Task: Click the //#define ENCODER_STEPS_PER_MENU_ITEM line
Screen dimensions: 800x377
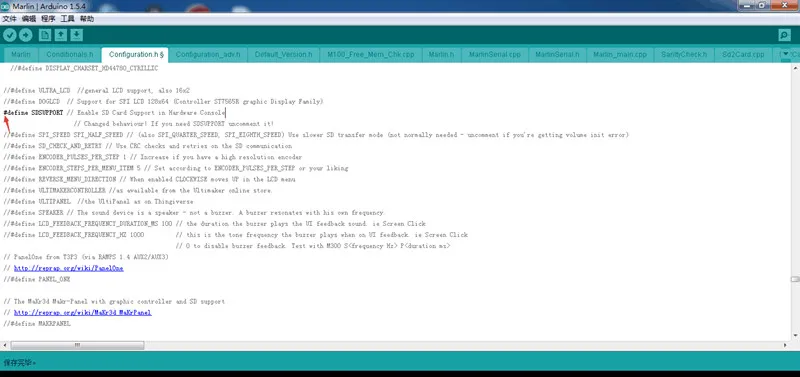Action: [x=176, y=168]
